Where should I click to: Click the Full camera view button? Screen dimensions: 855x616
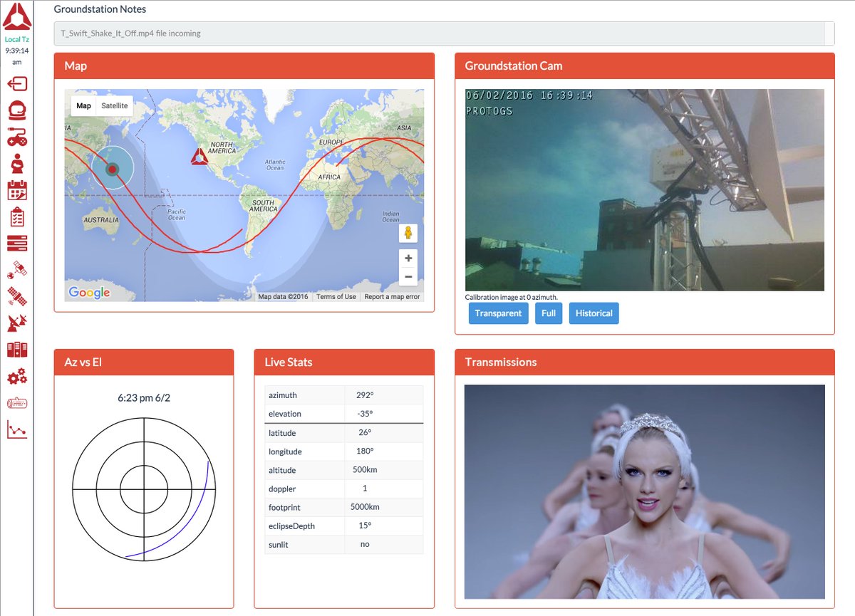click(x=549, y=313)
